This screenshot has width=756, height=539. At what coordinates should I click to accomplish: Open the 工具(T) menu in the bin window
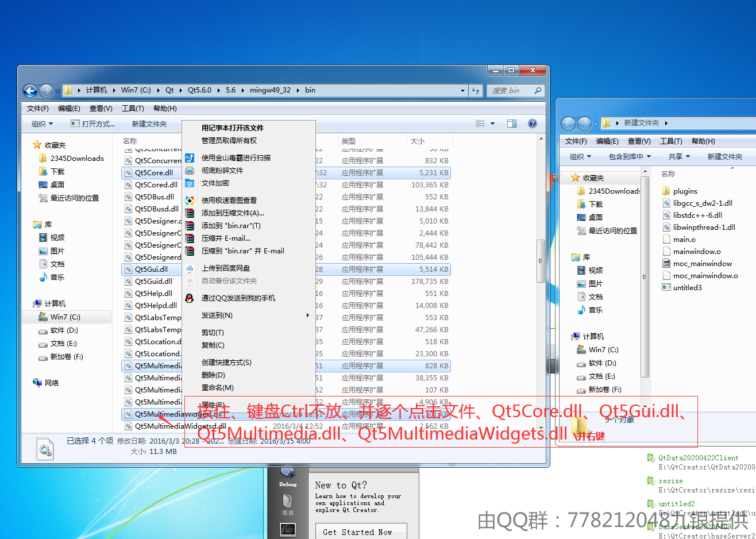click(132, 109)
